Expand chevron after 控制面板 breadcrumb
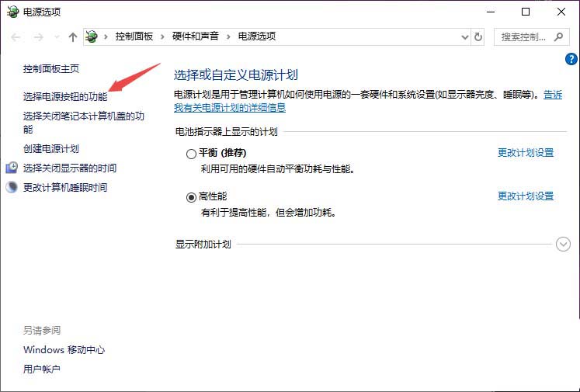Image resolution: width=580 pixels, height=392 pixels. click(x=162, y=36)
